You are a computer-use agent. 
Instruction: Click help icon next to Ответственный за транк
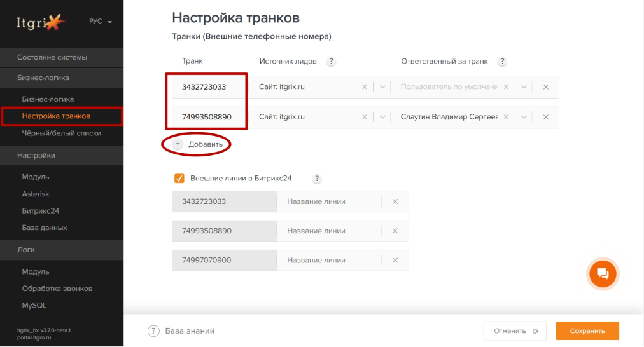[502, 62]
